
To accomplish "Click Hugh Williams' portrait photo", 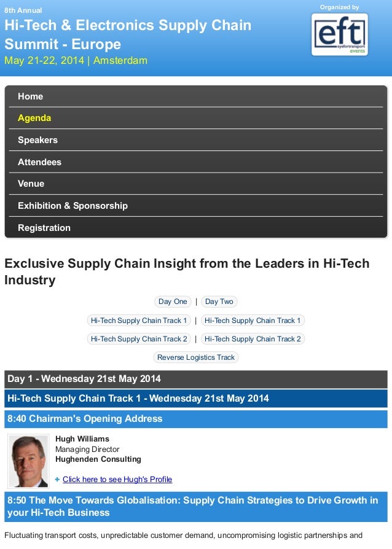I will [28, 461].
